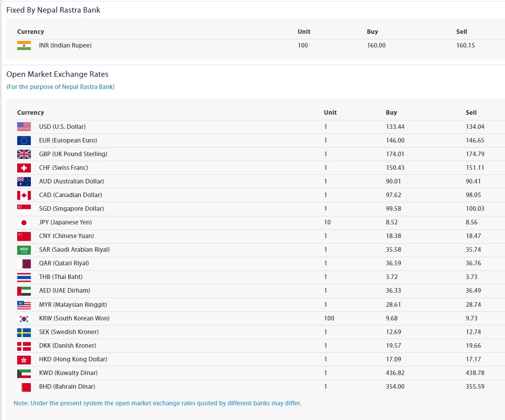Click the South Korean flag icon
505x420 pixels.
[24, 318]
